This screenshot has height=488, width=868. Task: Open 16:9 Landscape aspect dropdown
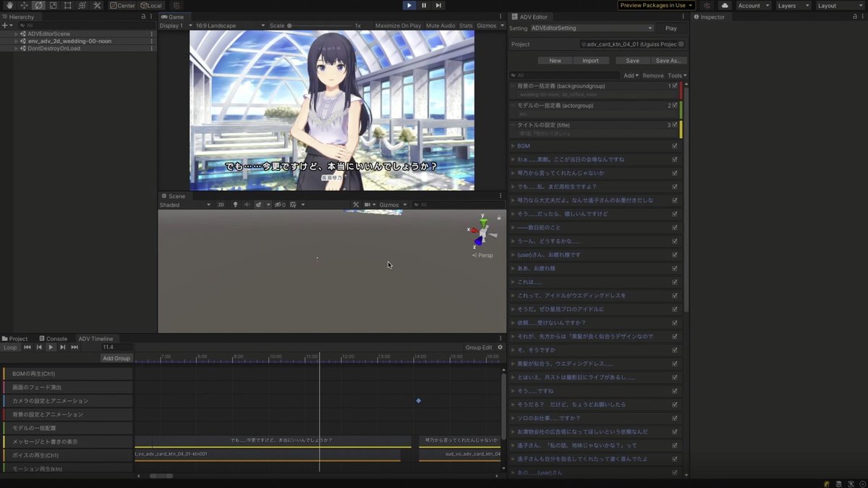230,25
